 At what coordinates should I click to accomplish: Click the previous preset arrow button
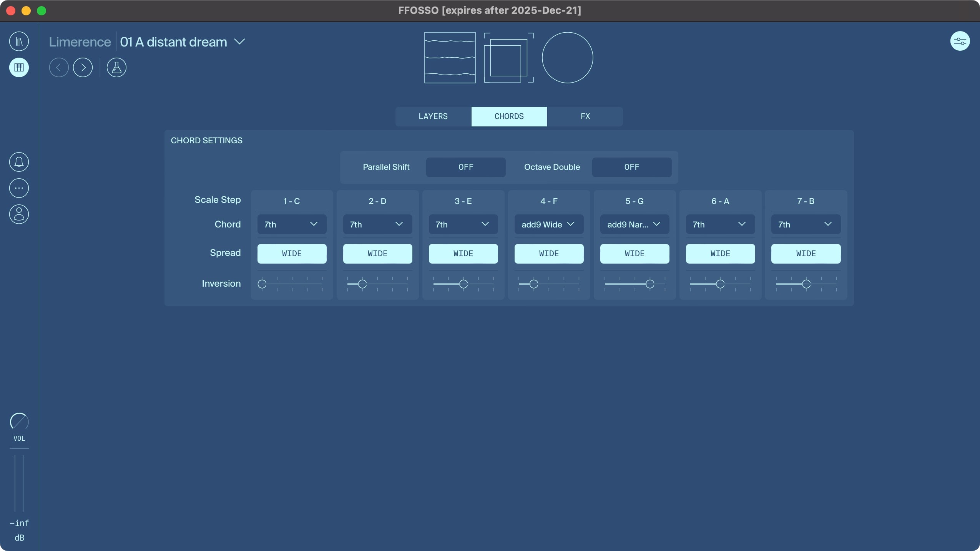pyautogui.click(x=59, y=67)
